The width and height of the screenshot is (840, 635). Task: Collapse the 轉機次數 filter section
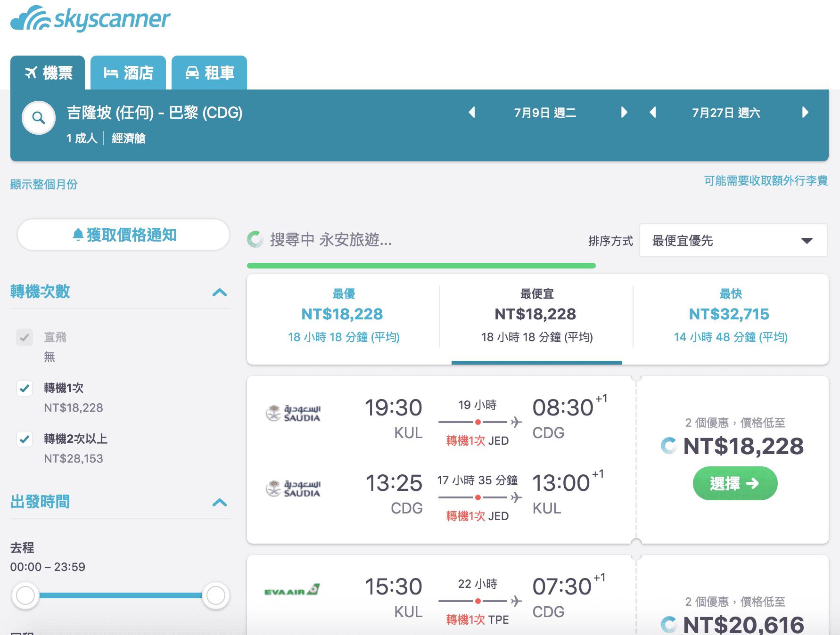pyautogui.click(x=220, y=292)
